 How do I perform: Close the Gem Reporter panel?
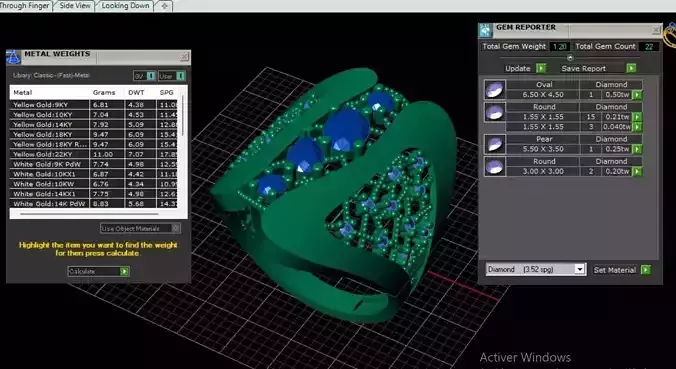pos(656,30)
